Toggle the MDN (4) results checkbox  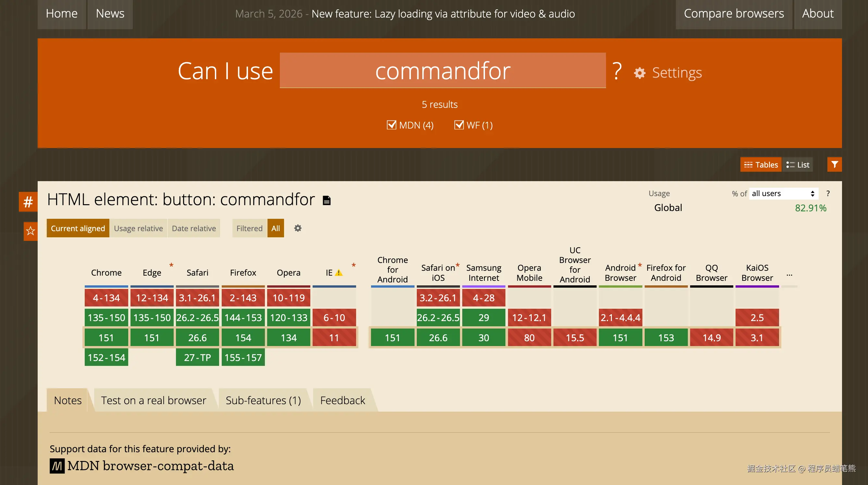pyautogui.click(x=391, y=125)
